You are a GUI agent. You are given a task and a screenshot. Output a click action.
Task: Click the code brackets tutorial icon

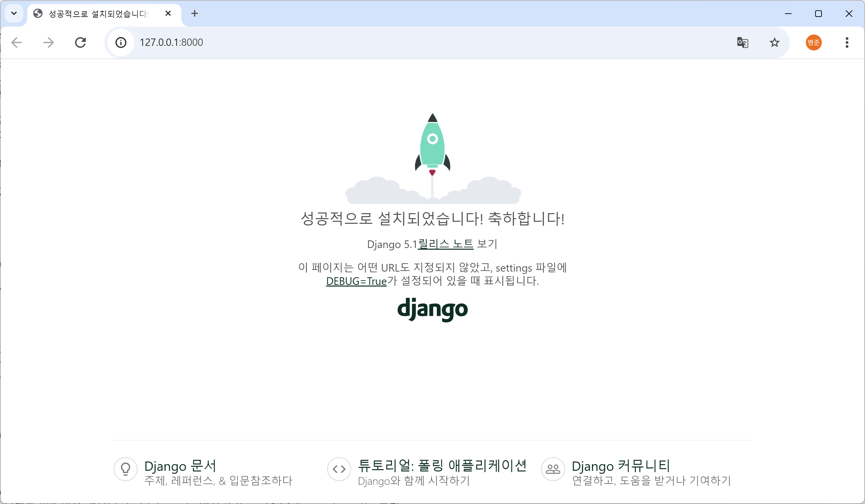pos(339,469)
